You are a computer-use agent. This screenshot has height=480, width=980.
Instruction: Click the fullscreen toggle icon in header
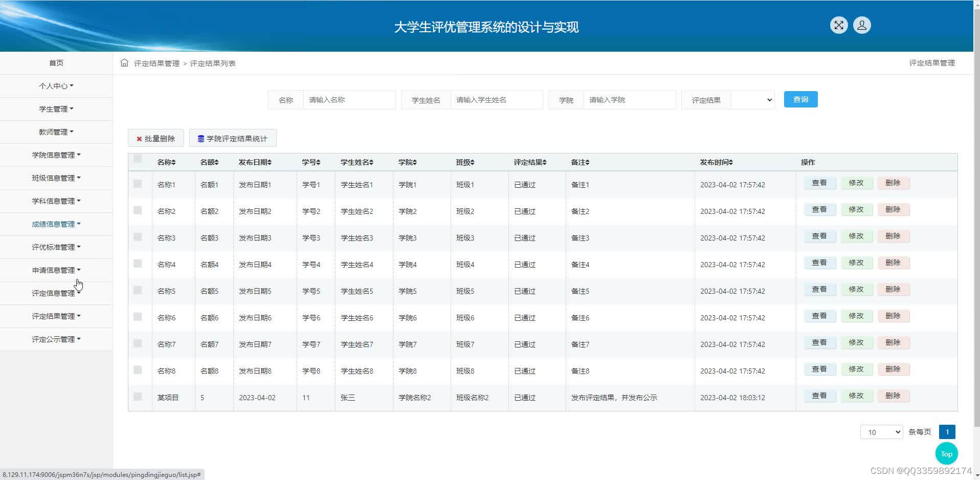[839, 25]
